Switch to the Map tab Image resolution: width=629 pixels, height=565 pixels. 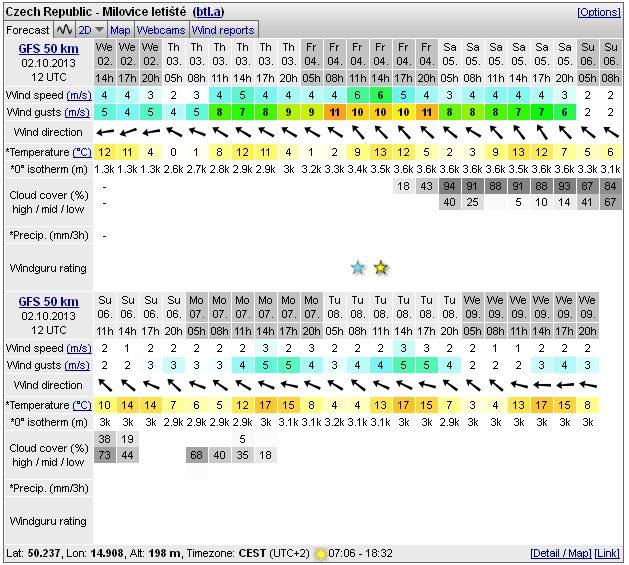120,30
